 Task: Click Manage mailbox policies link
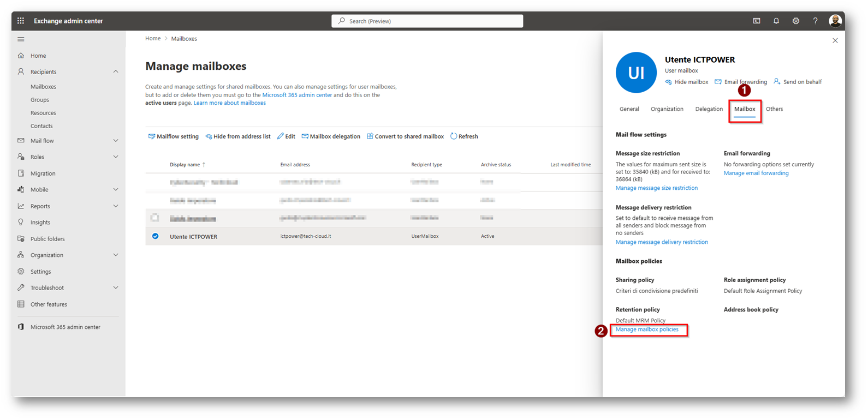click(x=647, y=329)
